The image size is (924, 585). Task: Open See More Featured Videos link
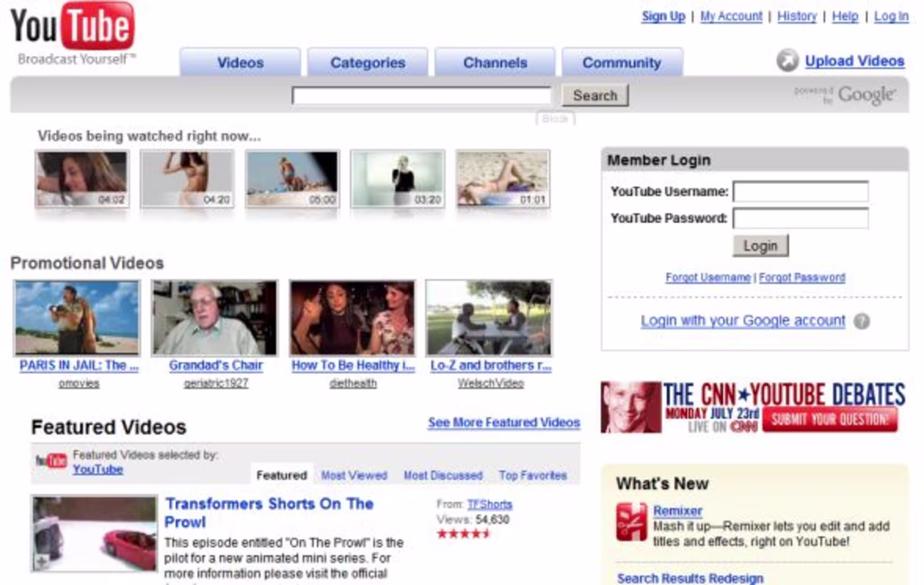pyautogui.click(x=504, y=422)
